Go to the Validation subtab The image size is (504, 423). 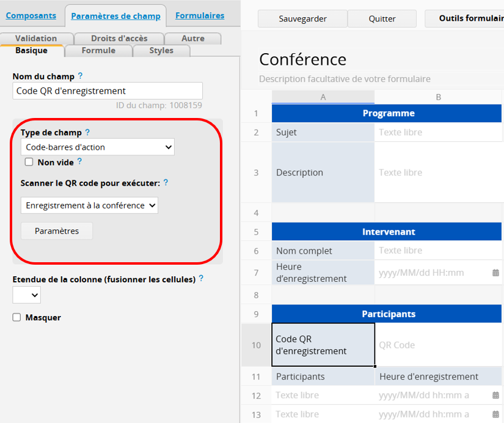[x=36, y=39]
